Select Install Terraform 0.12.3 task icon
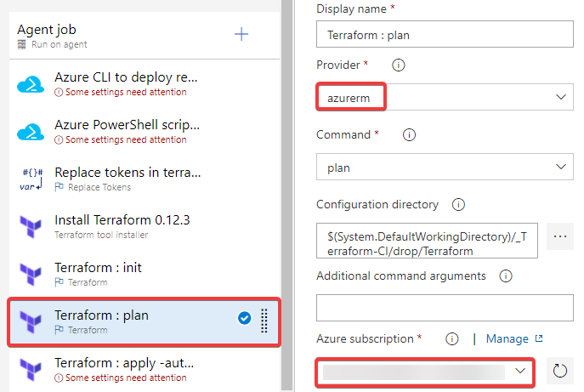This screenshot has width=584, height=392. [x=31, y=226]
